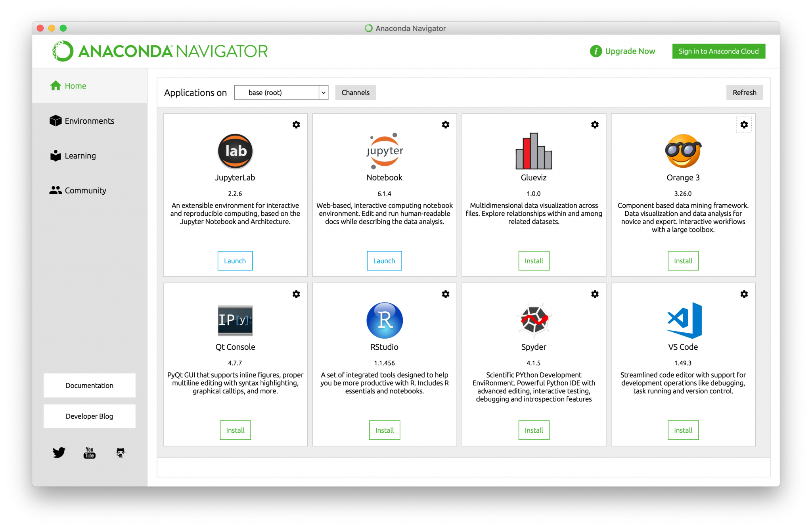Click the Upgrade Now info icon
The width and height of the screenshot is (812, 529).
tap(596, 51)
